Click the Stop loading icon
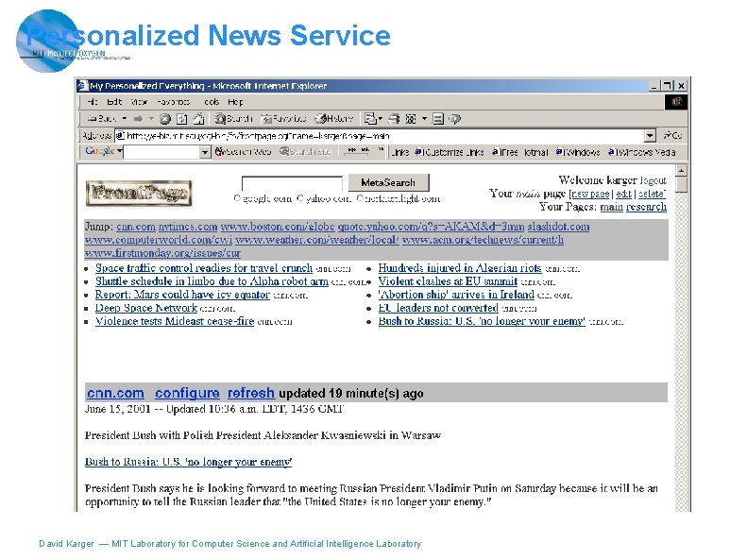747x560 pixels. (x=165, y=119)
